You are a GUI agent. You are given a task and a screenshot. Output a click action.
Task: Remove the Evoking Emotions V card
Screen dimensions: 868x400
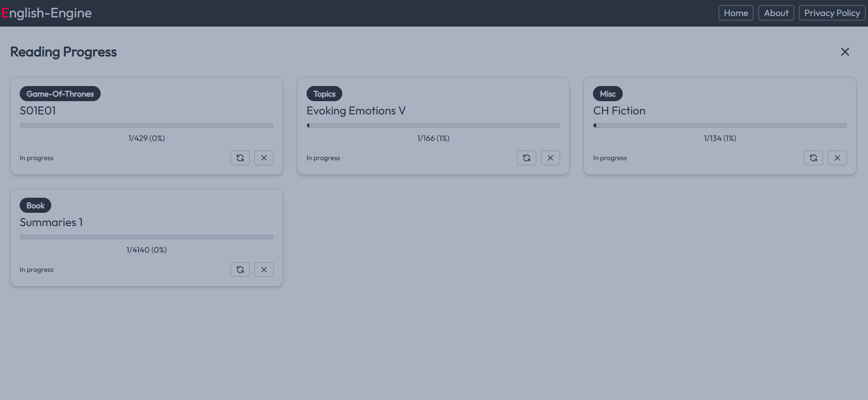tap(550, 158)
